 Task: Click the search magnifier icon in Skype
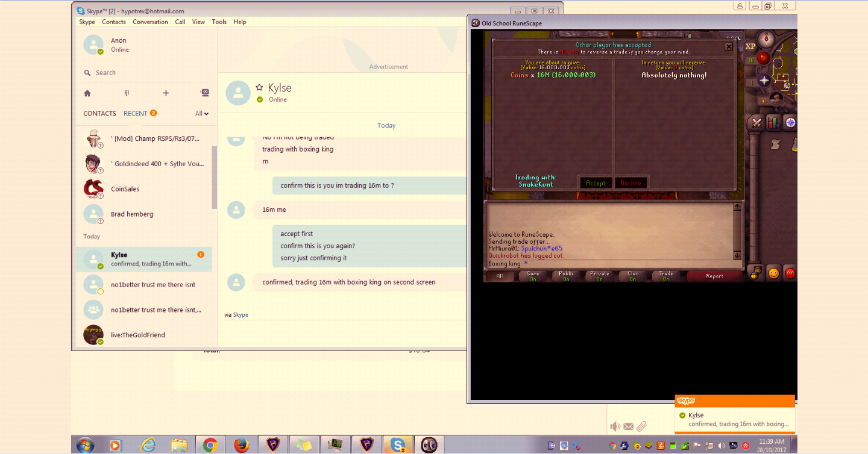[87, 73]
